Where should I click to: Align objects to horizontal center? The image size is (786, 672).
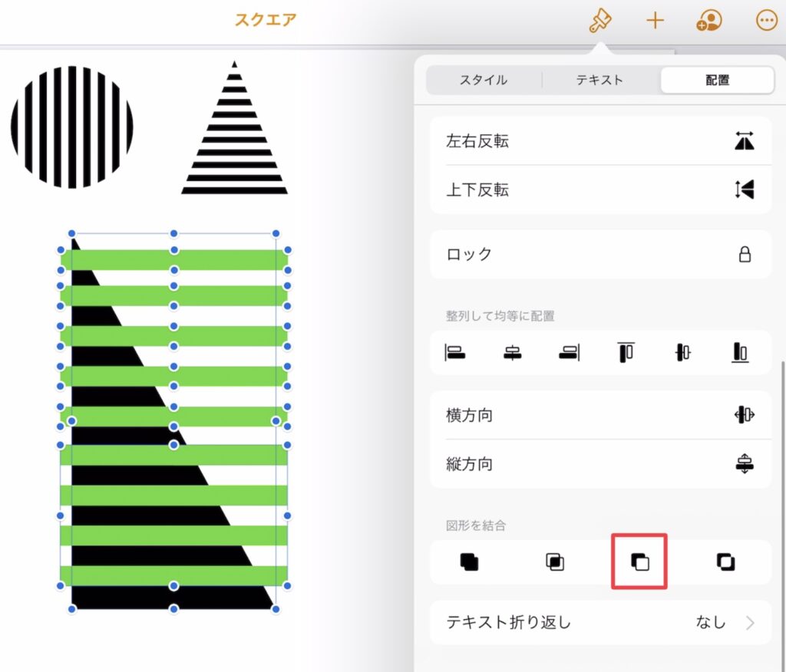(x=512, y=352)
